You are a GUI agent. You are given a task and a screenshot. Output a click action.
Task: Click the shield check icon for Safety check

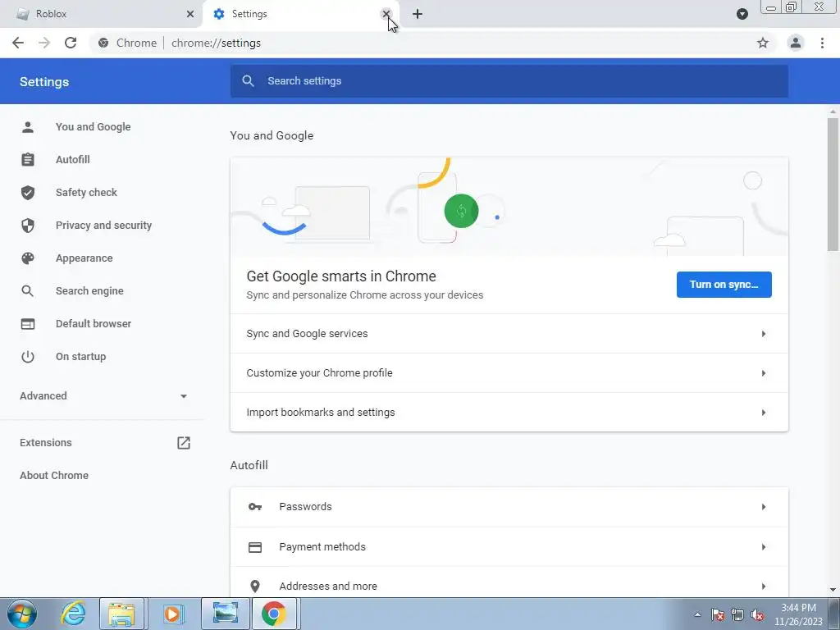click(x=28, y=192)
